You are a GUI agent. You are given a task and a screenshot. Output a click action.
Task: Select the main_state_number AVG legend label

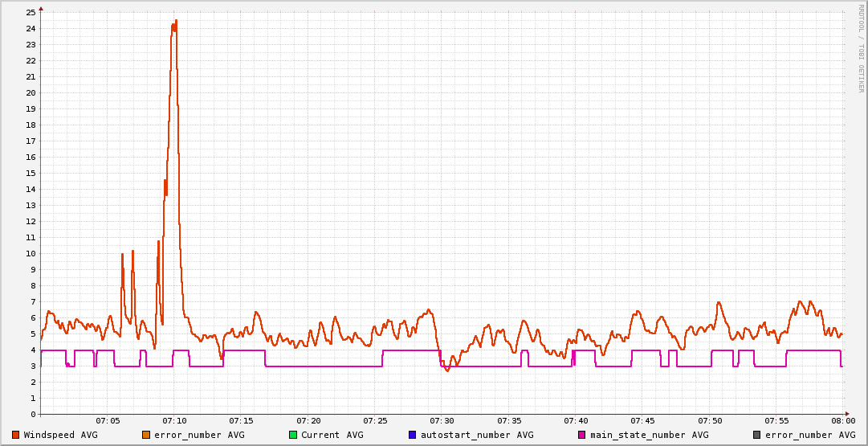649,435
